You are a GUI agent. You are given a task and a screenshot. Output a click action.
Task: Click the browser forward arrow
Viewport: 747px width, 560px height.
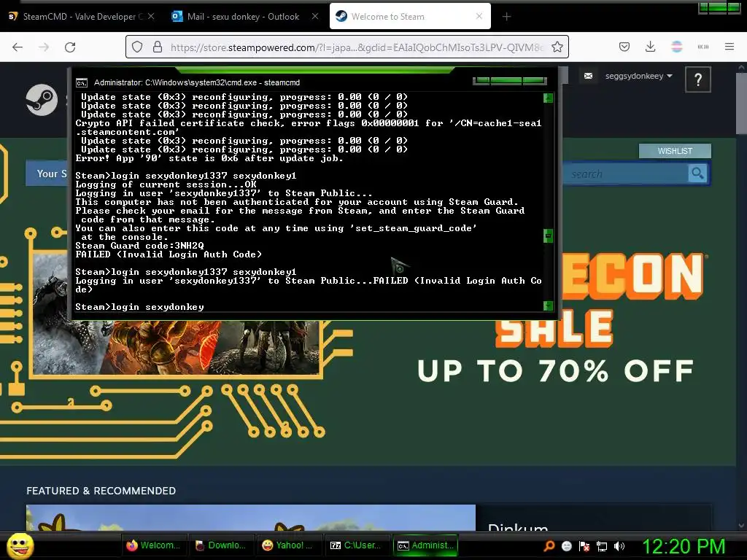(44, 47)
